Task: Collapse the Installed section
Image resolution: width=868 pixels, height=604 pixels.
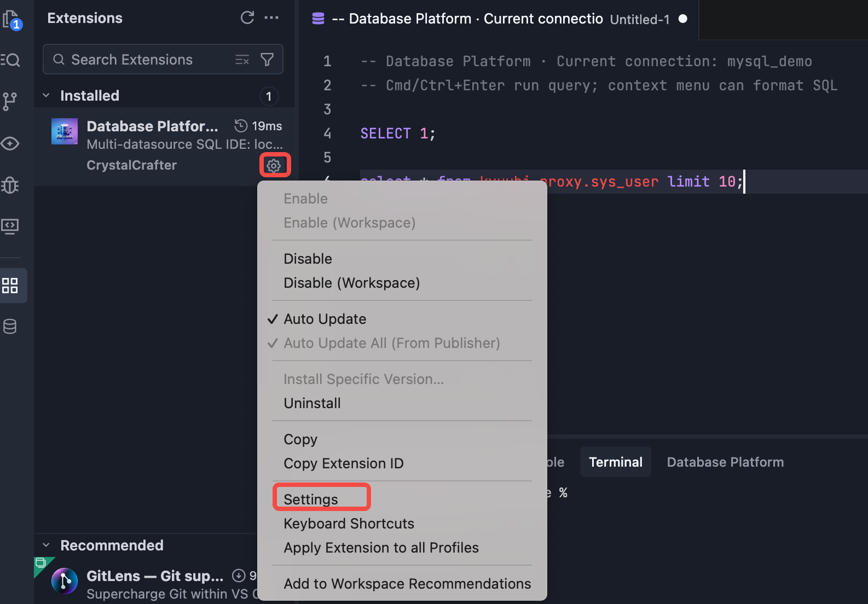Action: point(47,96)
